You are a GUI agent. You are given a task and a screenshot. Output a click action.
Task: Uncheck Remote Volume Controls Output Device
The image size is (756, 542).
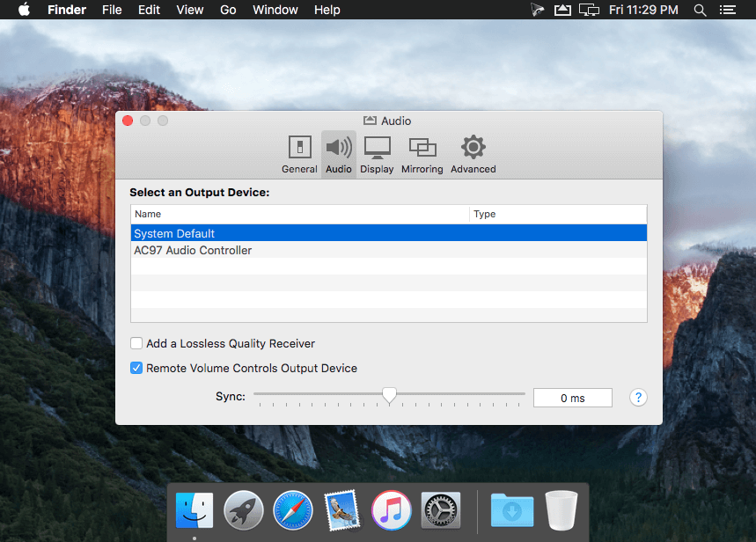[136, 369]
